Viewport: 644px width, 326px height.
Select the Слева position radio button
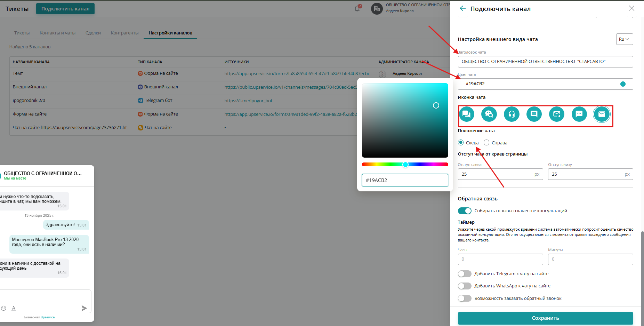461,142
